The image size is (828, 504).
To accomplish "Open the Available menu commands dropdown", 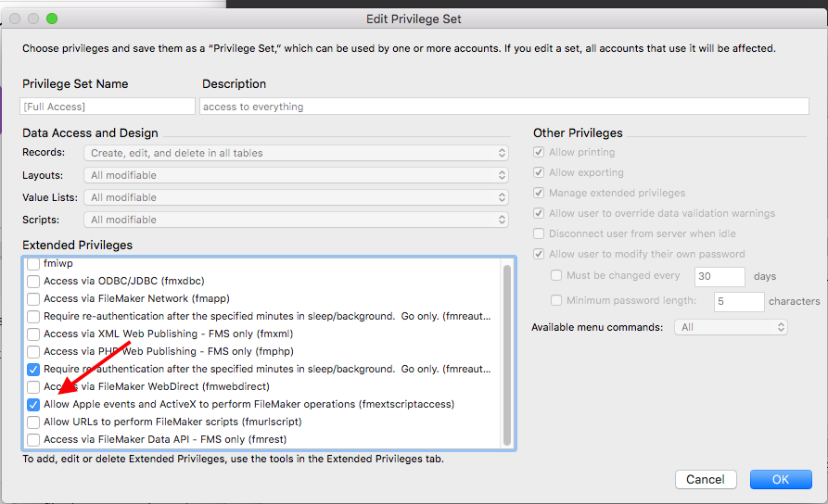I will (x=731, y=327).
